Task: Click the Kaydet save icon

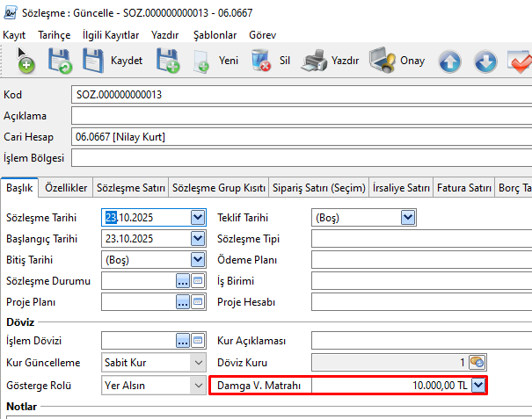Action: tap(93, 61)
